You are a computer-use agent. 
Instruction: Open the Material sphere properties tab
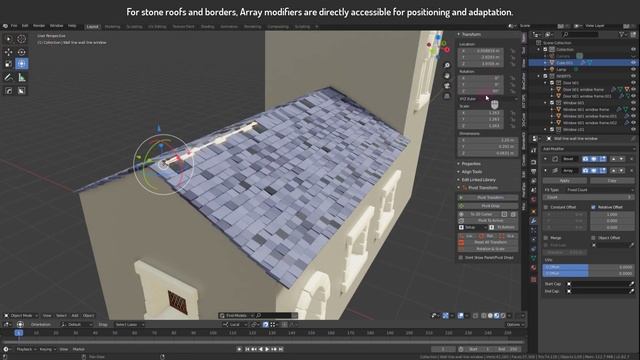pyautogui.click(x=533, y=268)
